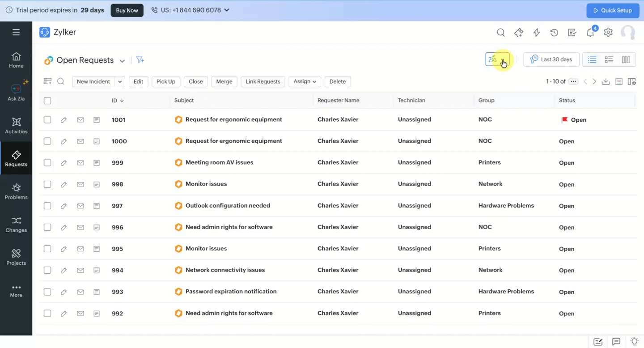The image size is (644, 348).
Task: Click the recent history clock icon
Action: point(554,32)
